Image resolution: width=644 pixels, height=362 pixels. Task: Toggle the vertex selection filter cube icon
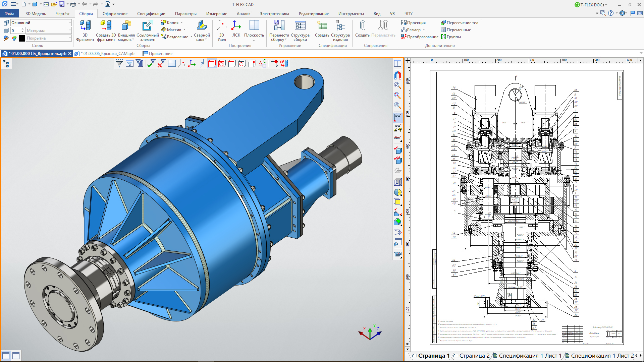click(252, 63)
